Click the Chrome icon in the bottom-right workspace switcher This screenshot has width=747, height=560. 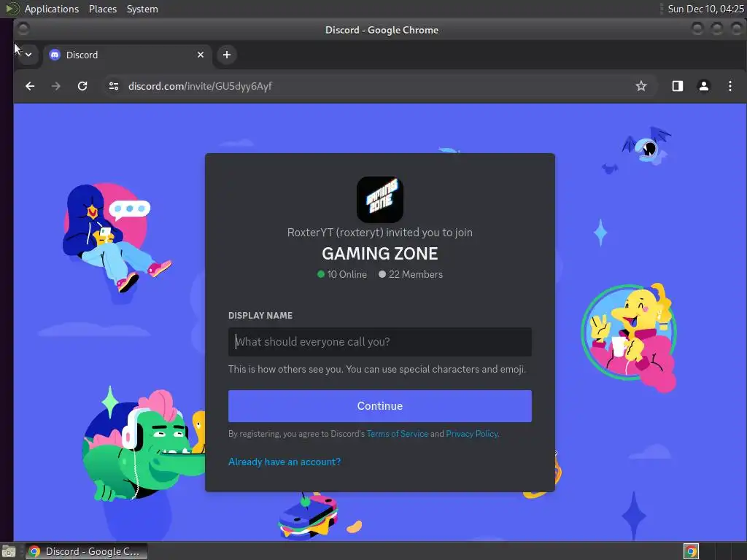pos(691,551)
